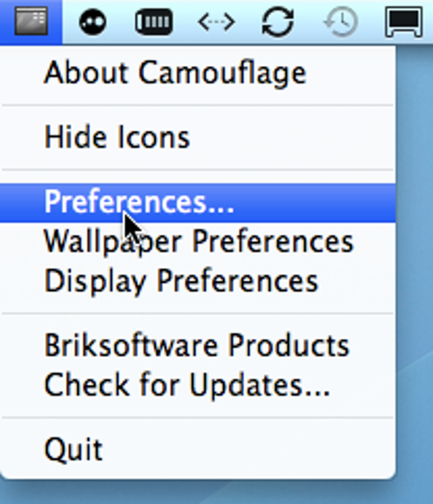Viewport: 433px width, 504px height.
Task: Click the Camouflage menu bar icon
Action: click(30, 22)
